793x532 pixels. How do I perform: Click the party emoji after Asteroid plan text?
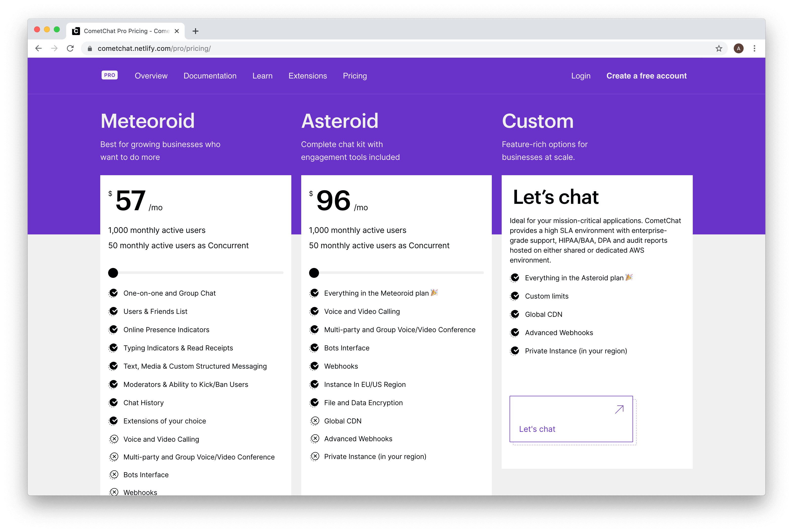pos(629,277)
